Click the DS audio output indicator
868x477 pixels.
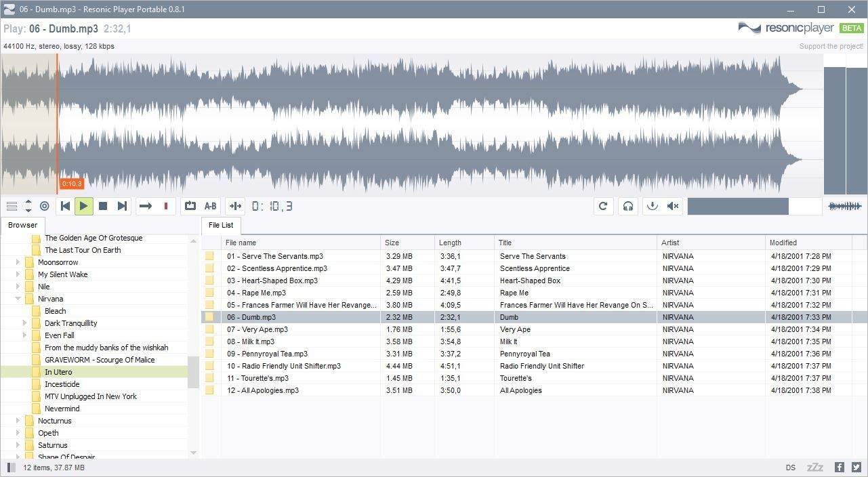tap(791, 468)
